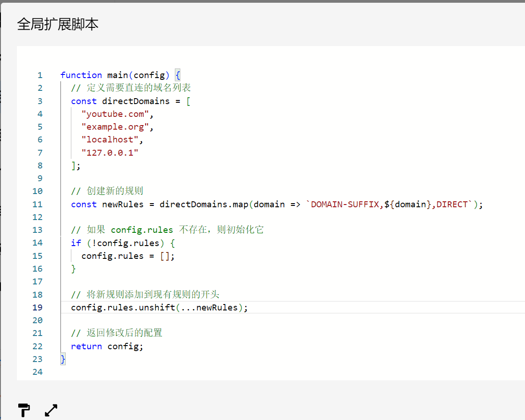The height and width of the screenshot is (420, 525).
Task: Click the diagonal arrows fullscreen expand icon
Action: click(51, 410)
